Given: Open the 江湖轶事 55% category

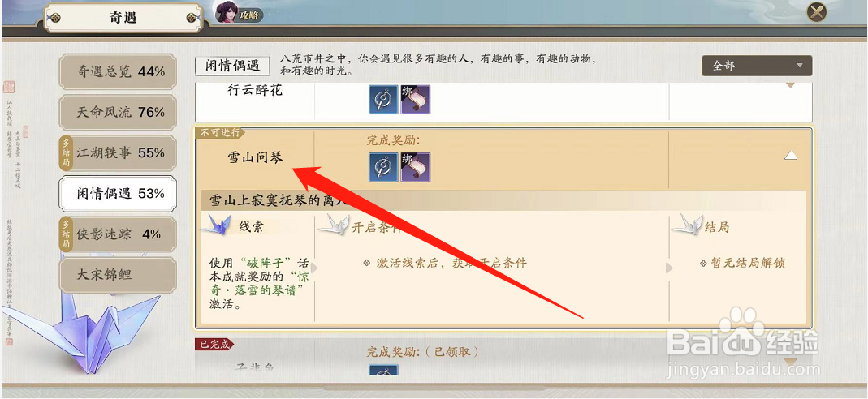Looking at the screenshot, I should pyautogui.click(x=118, y=153).
